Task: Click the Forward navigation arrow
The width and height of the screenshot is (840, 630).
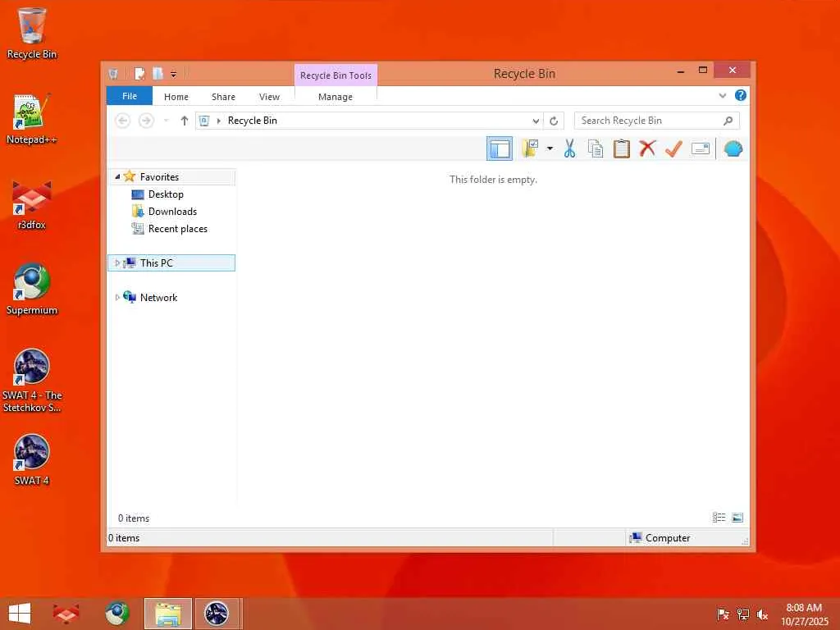Action: tap(146, 121)
